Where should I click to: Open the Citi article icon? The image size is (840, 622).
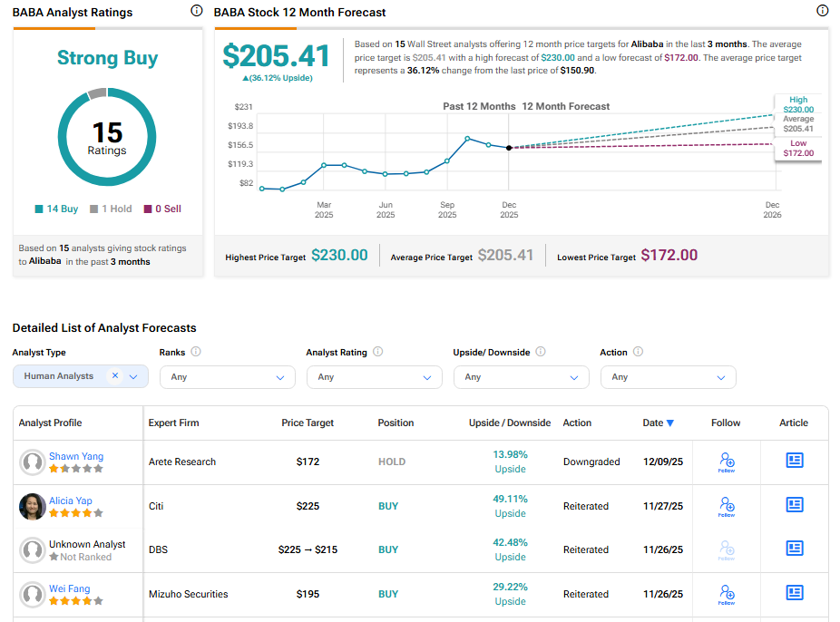coord(795,505)
